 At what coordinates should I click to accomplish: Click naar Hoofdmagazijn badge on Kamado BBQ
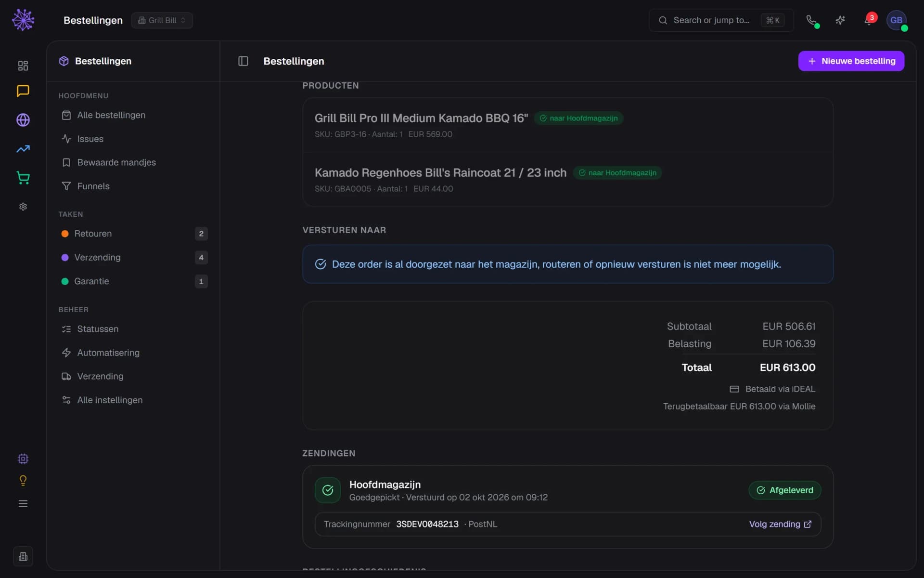coord(578,118)
